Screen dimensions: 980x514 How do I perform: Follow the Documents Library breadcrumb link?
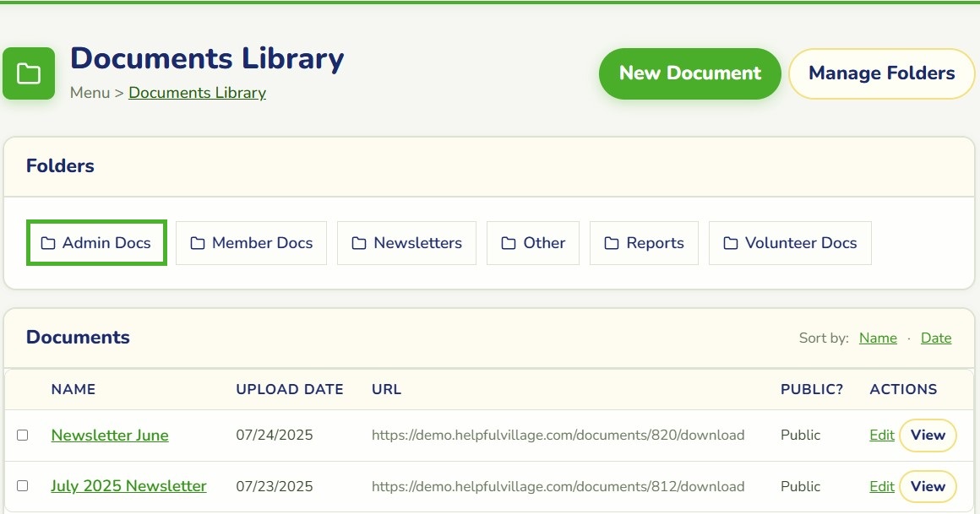click(198, 93)
